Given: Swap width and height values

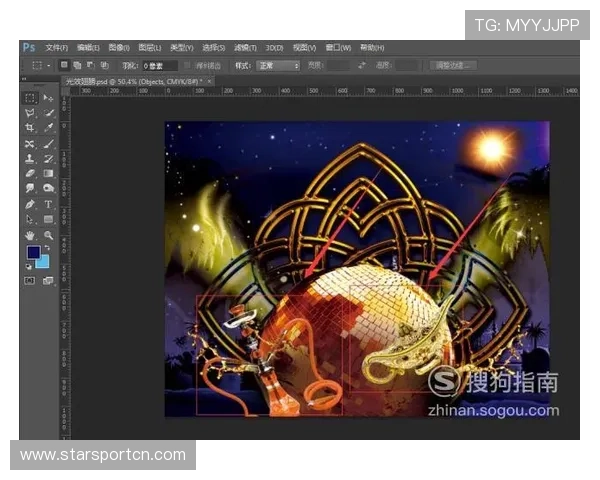Looking at the screenshot, I should (x=362, y=65).
